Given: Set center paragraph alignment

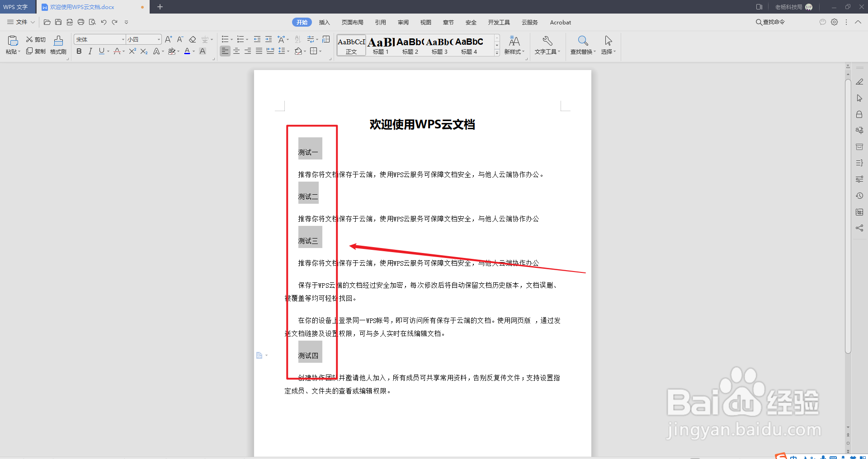Looking at the screenshot, I should pos(236,52).
